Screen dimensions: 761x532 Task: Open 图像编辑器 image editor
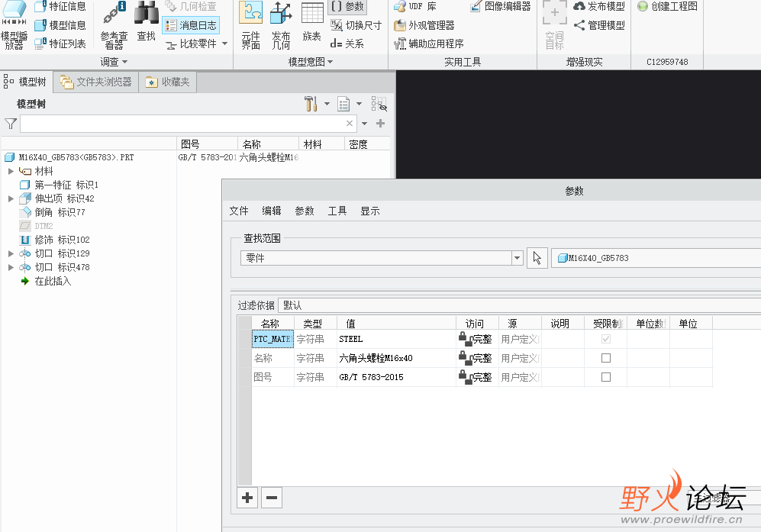[501, 6]
